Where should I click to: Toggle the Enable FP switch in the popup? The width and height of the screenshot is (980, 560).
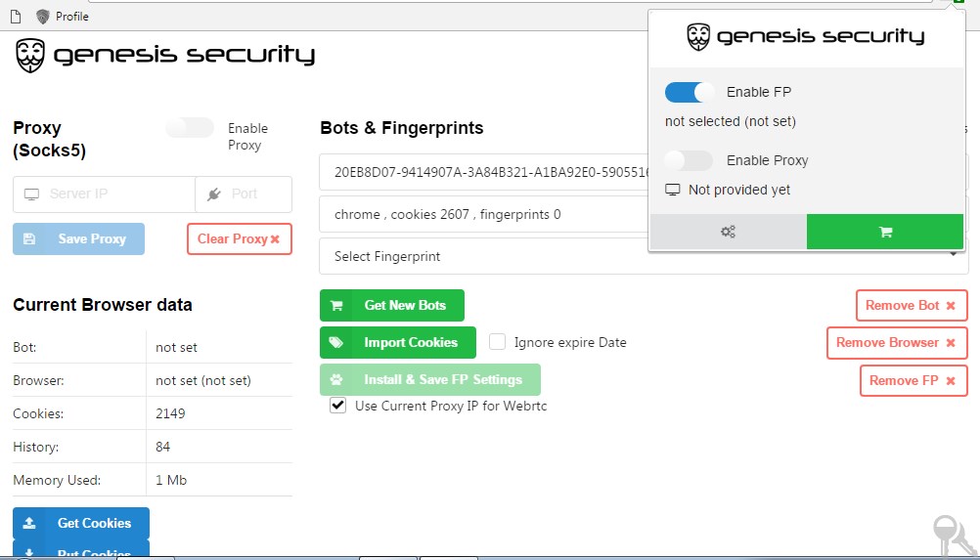tap(689, 93)
